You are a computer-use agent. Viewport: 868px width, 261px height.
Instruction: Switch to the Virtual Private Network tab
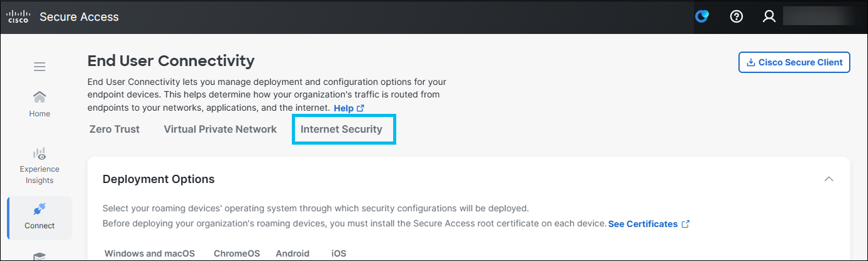tap(220, 129)
